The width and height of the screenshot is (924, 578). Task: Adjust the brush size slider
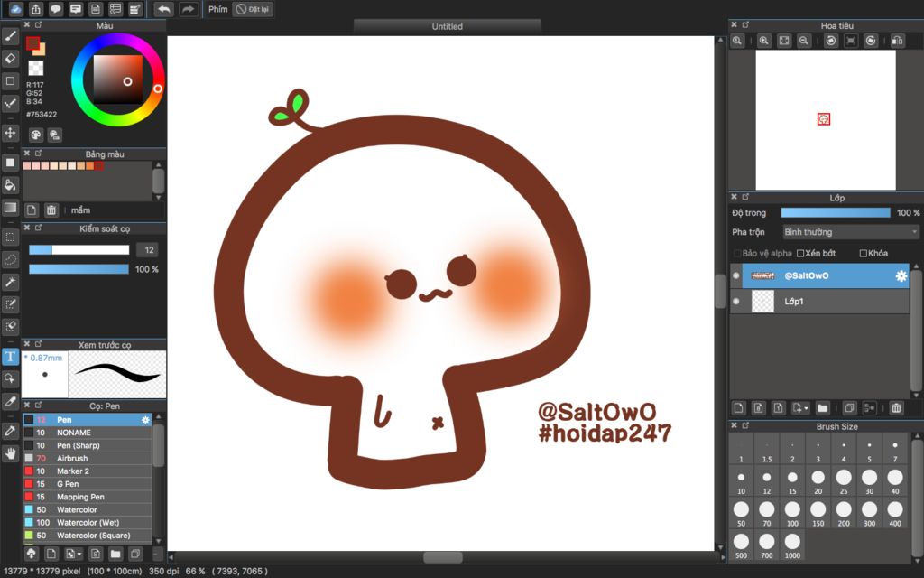(x=79, y=250)
